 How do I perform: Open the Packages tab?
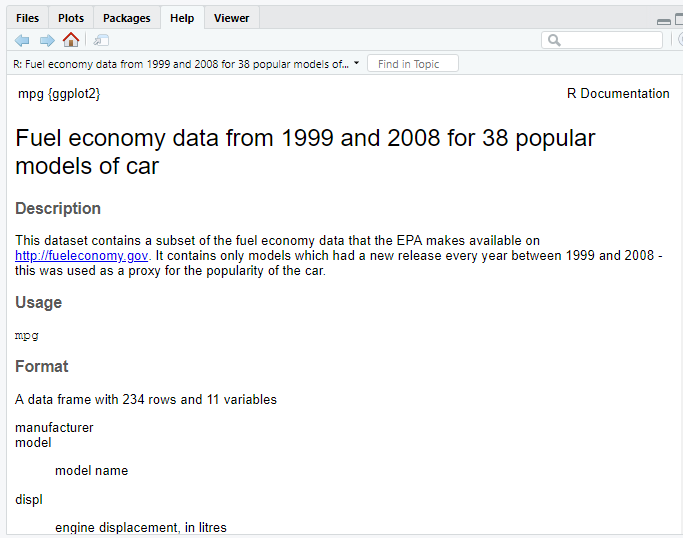tap(126, 18)
